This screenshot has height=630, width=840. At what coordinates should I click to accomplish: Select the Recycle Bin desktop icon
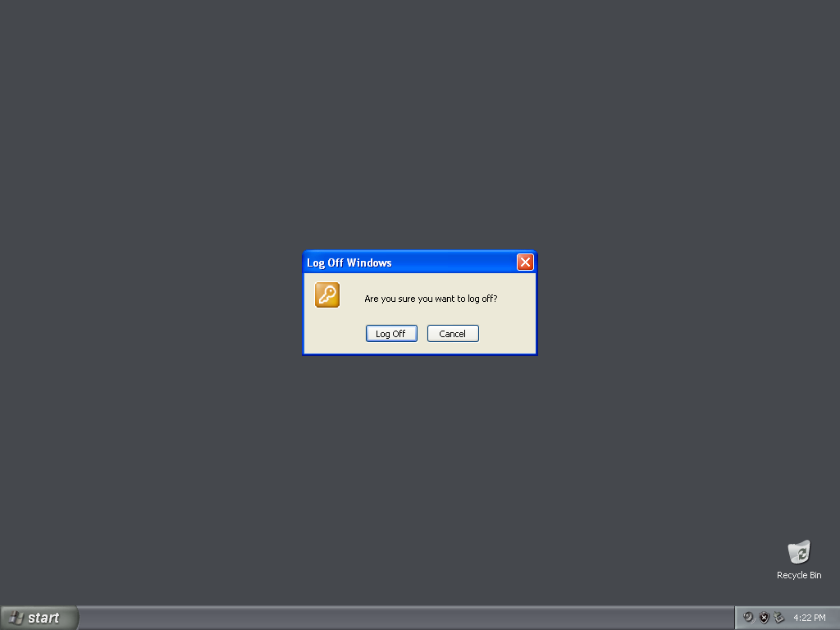[799, 552]
